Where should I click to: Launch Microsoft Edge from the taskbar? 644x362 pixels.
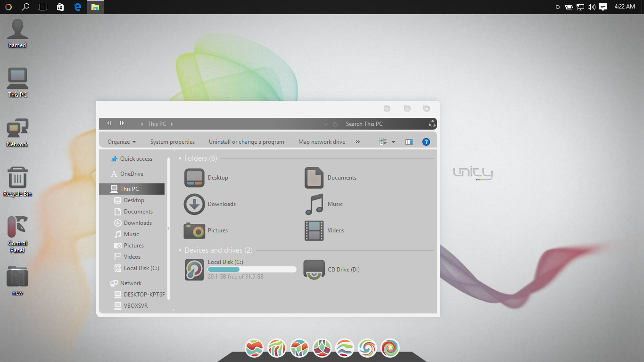[x=78, y=7]
